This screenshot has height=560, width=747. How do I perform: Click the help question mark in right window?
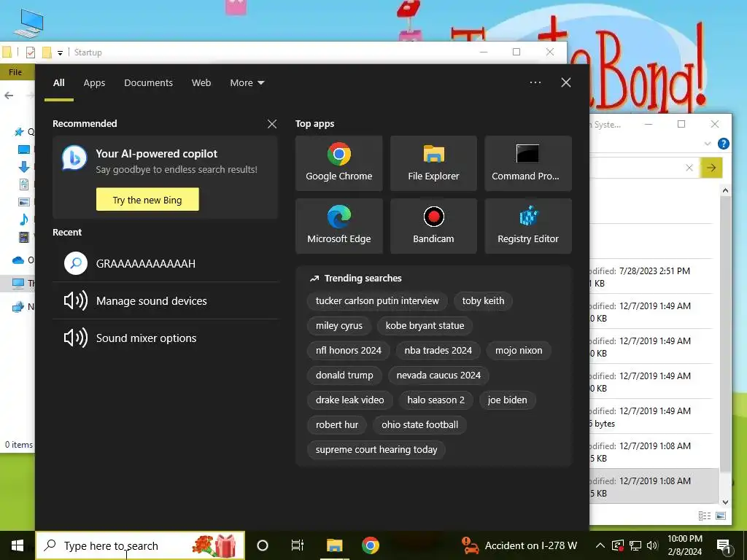click(723, 144)
